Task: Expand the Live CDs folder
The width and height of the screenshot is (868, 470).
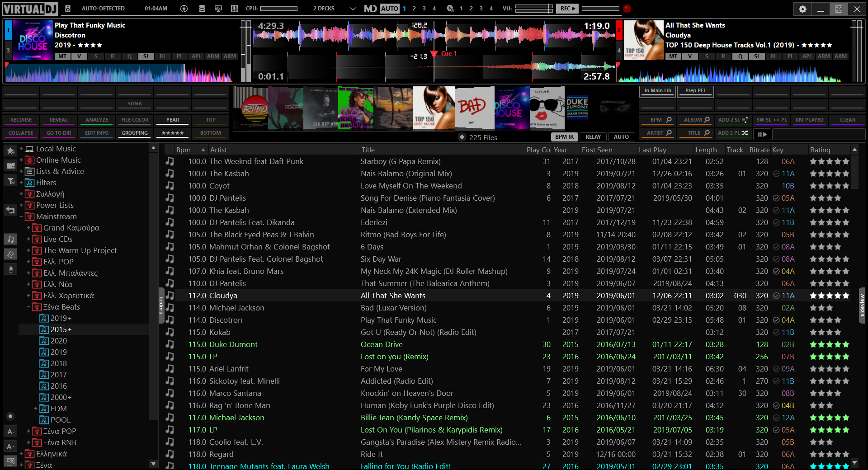Action: [x=28, y=239]
